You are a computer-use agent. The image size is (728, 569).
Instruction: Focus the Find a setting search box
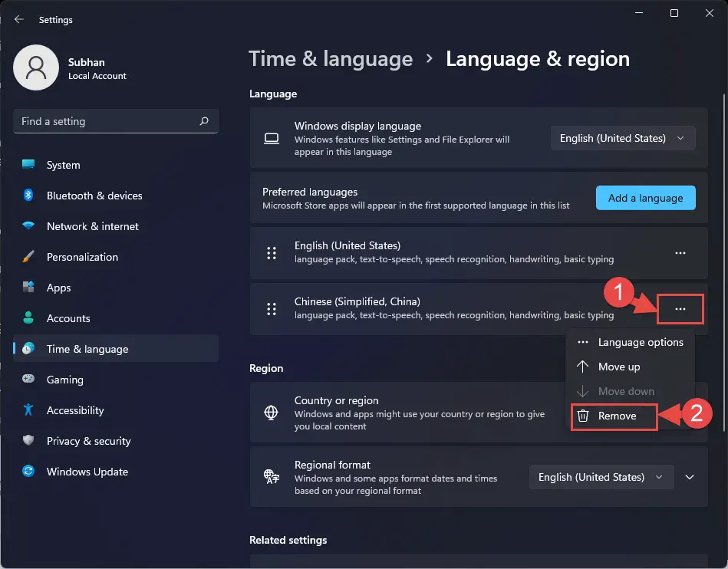pyautogui.click(x=116, y=121)
